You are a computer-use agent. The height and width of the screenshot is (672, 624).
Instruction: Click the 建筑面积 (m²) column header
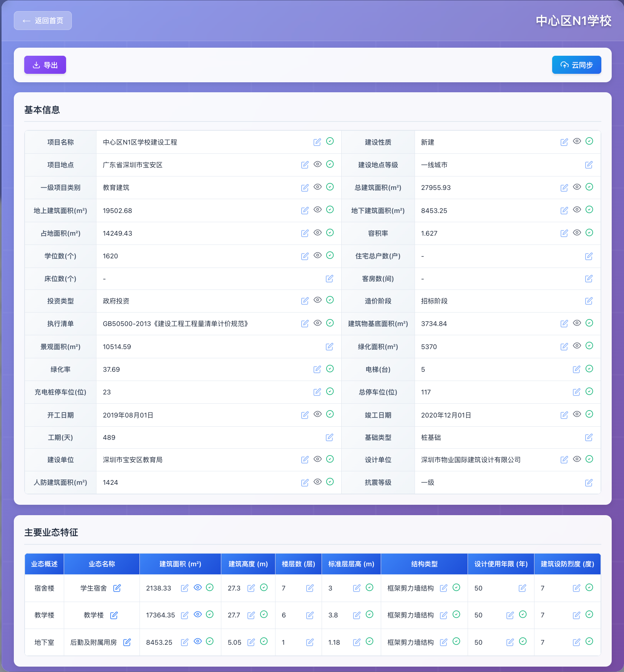click(180, 564)
